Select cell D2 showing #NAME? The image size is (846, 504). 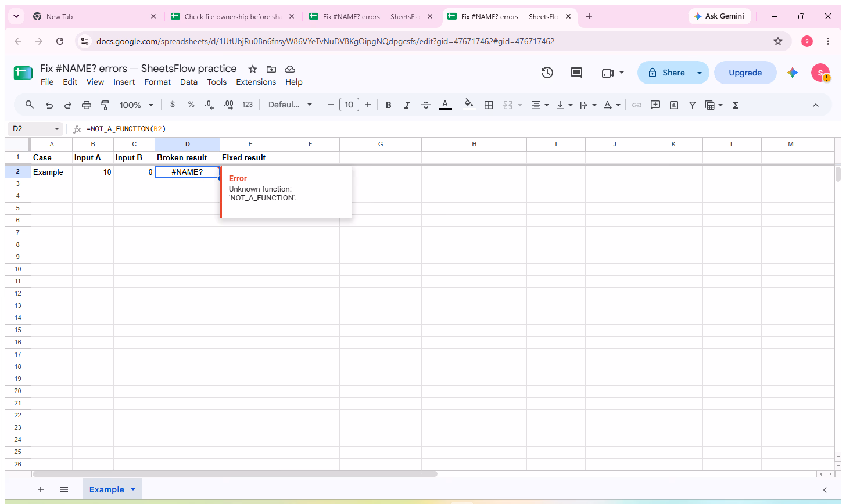click(x=187, y=172)
